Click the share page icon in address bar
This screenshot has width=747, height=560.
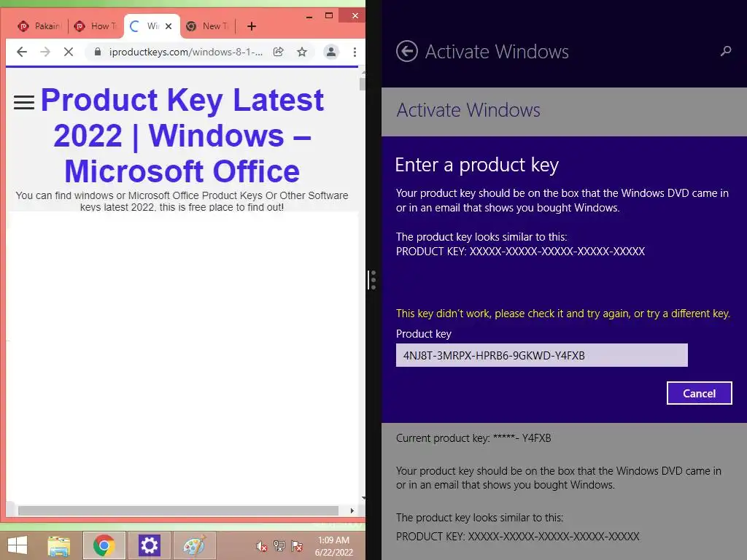point(279,52)
